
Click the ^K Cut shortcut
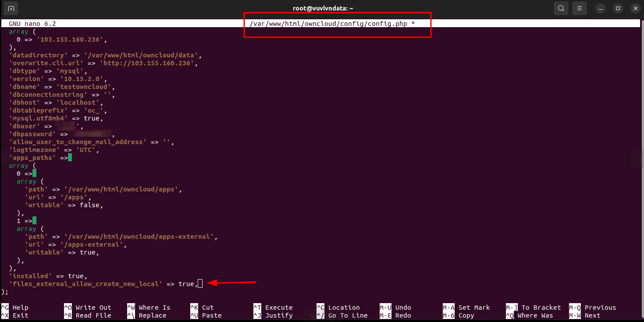coord(202,308)
